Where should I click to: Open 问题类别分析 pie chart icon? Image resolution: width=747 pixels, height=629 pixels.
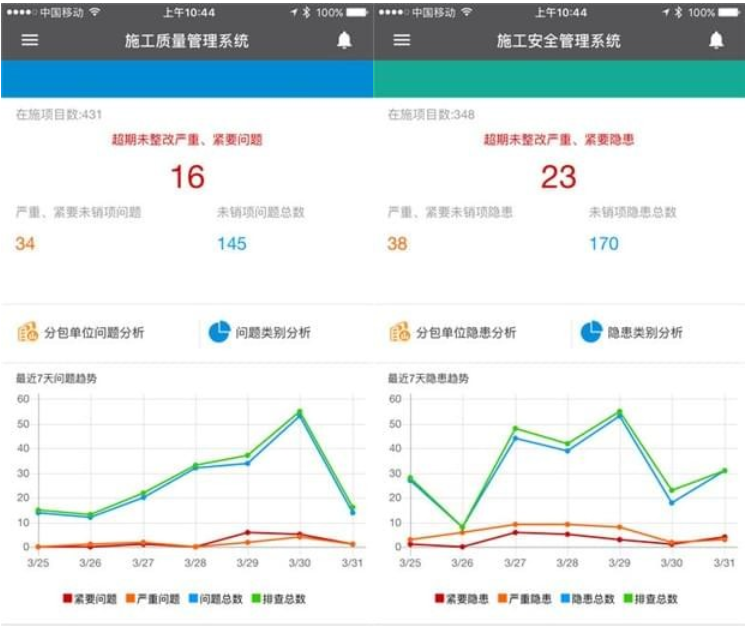(x=219, y=332)
